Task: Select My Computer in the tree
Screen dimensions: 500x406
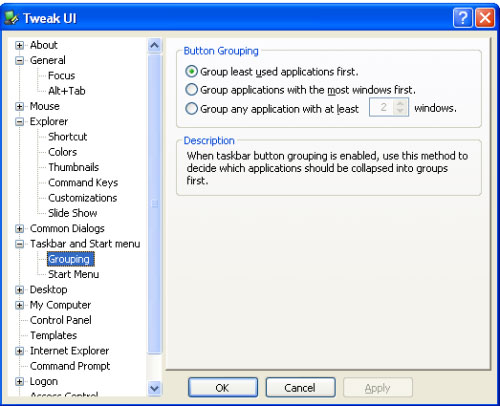Action: click(60, 305)
